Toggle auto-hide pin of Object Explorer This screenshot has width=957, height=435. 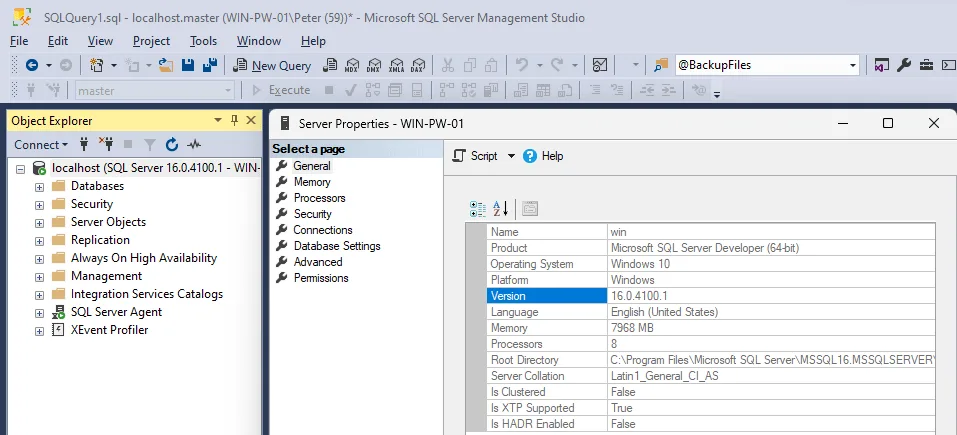(x=234, y=121)
